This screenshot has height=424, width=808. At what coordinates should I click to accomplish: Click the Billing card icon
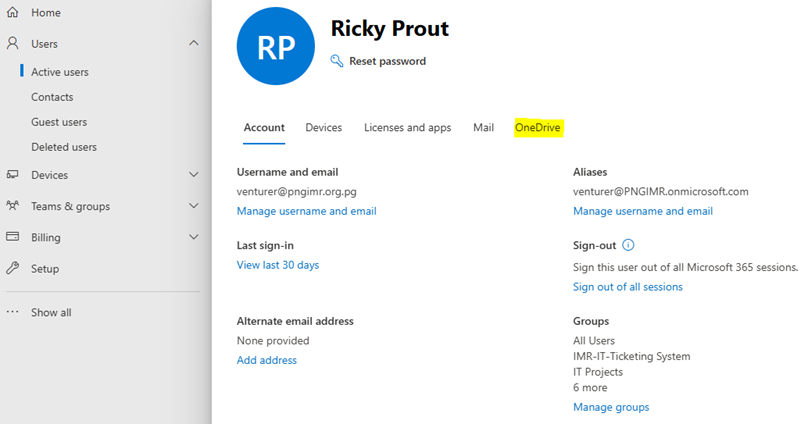tap(13, 237)
